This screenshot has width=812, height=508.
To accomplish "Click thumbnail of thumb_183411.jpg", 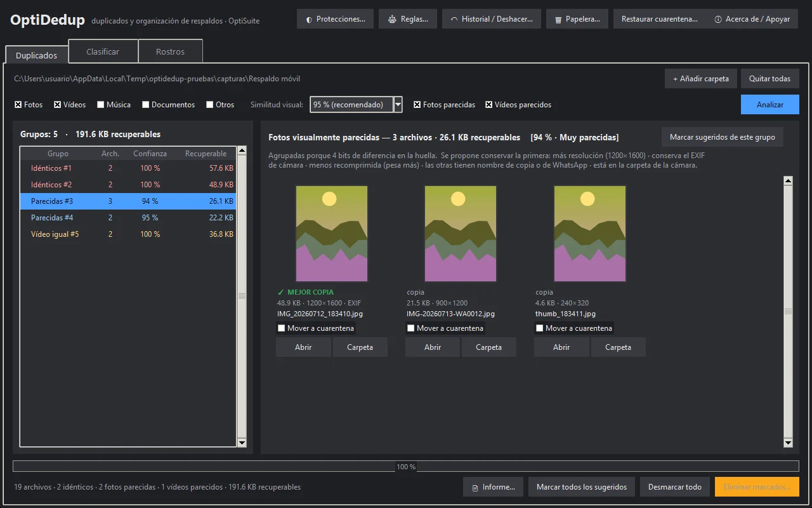I will 590,234.
